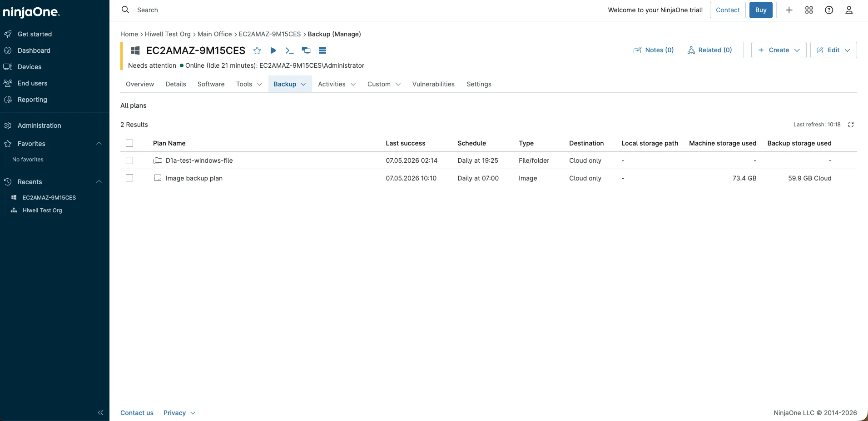
Task: Check the D1a-test-windows-file row checkbox
Action: (x=129, y=160)
